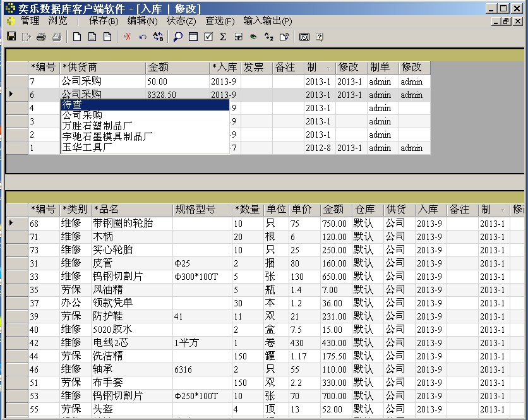Select 待查 highlighted option in dropdown

[x=144, y=105]
